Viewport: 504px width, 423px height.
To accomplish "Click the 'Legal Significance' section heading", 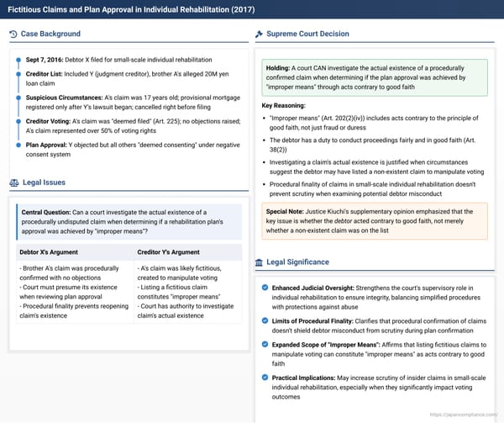I will tap(297, 262).
